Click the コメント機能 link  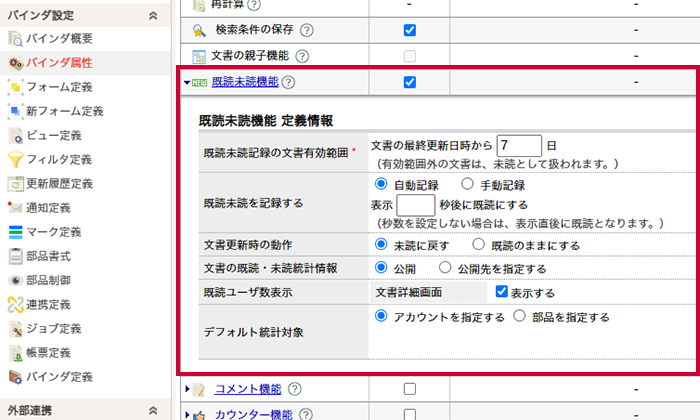(x=248, y=389)
